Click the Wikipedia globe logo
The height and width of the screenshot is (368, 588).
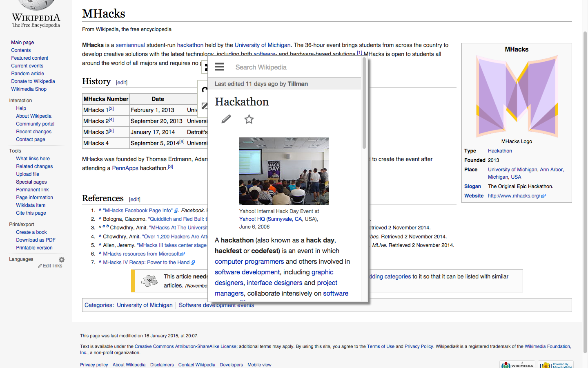[36, 5]
